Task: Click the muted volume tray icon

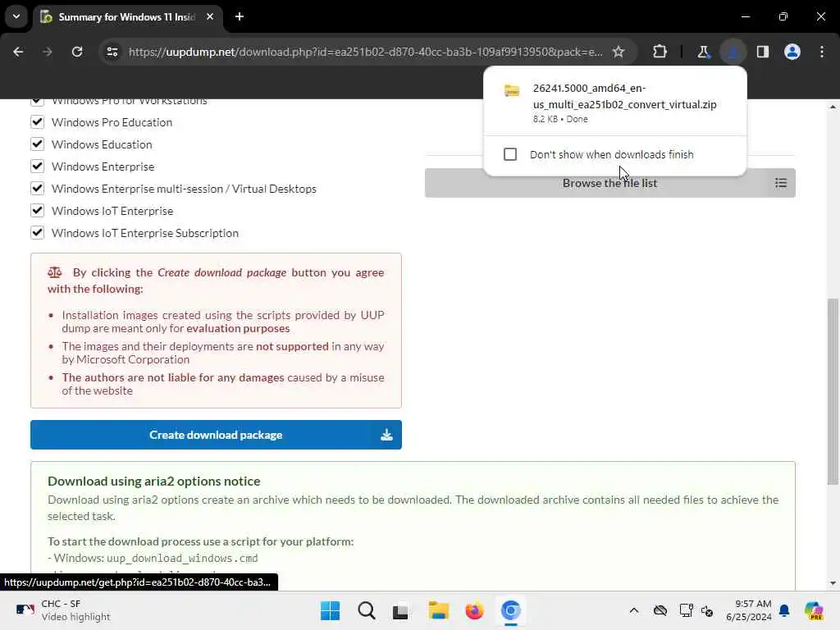Action: [707, 610]
